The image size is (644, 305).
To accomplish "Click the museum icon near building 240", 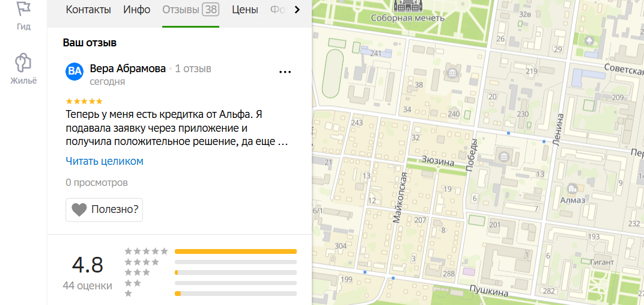I will click(454, 74).
